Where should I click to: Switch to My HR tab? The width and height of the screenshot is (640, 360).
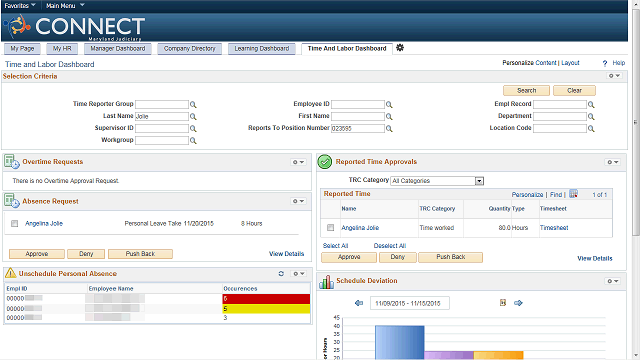tap(62, 49)
